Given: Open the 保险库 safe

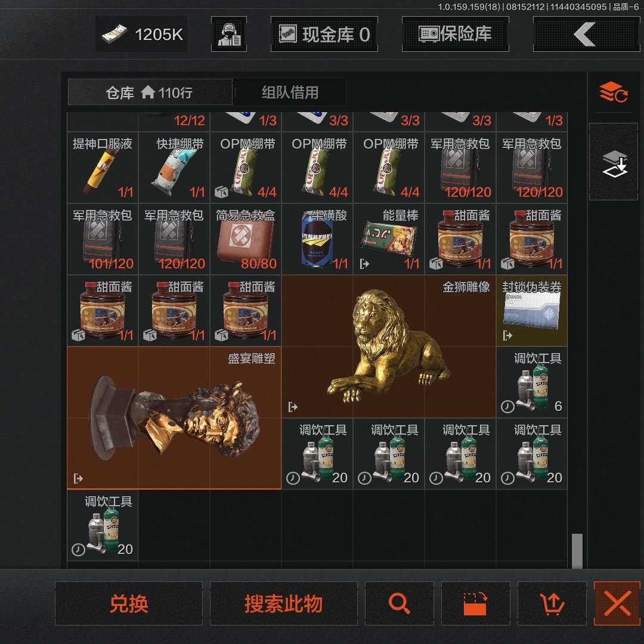Looking at the screenshot, I should tap(455, 35).
